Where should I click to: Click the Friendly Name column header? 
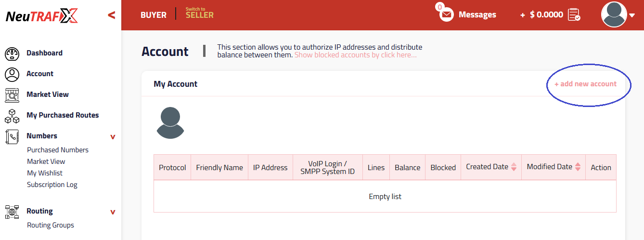coord(219,168)
